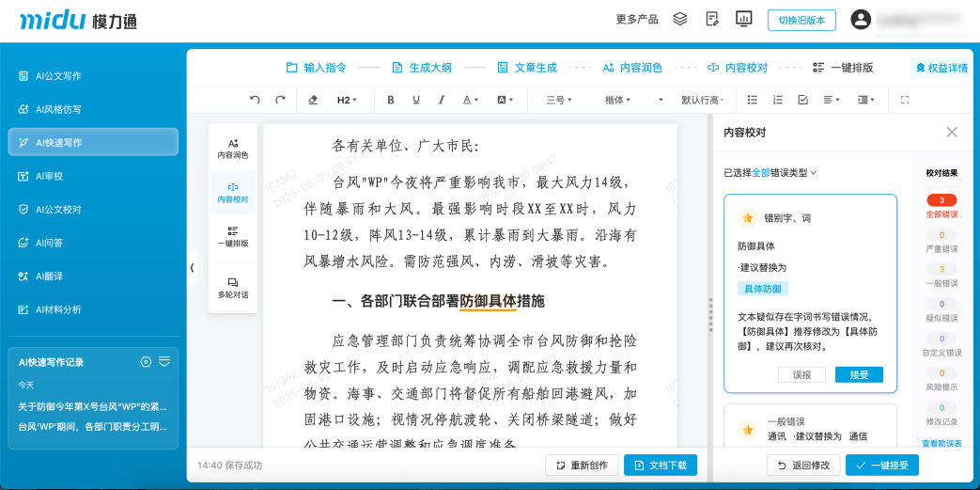Open AI公文校对 in the sidebar

[93, 210]
